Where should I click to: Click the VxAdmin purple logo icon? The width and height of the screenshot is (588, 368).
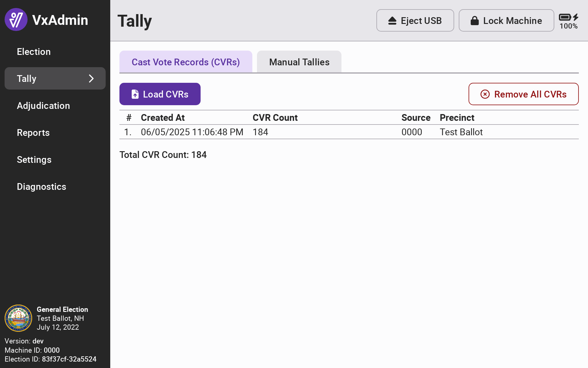(16, 20)
